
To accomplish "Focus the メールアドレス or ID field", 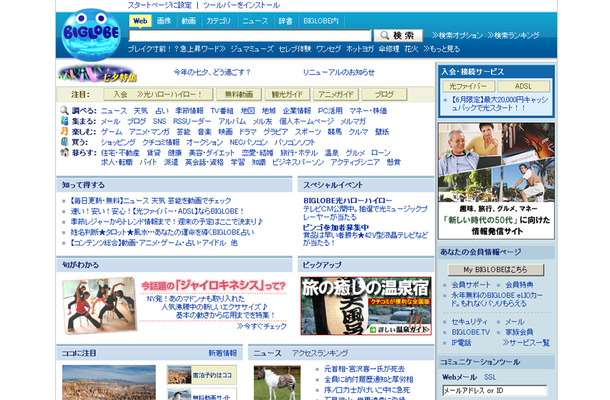I will pos(494,391).
